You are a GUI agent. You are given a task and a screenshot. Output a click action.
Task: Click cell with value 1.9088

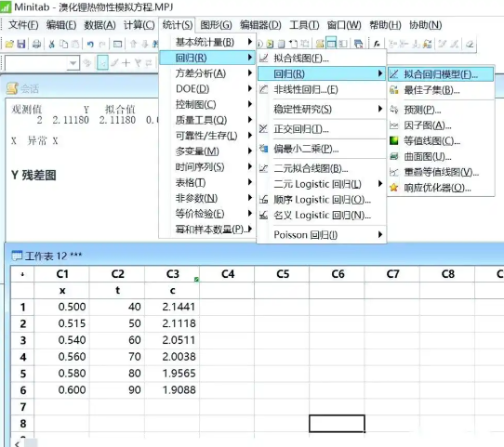coord(172,390)
